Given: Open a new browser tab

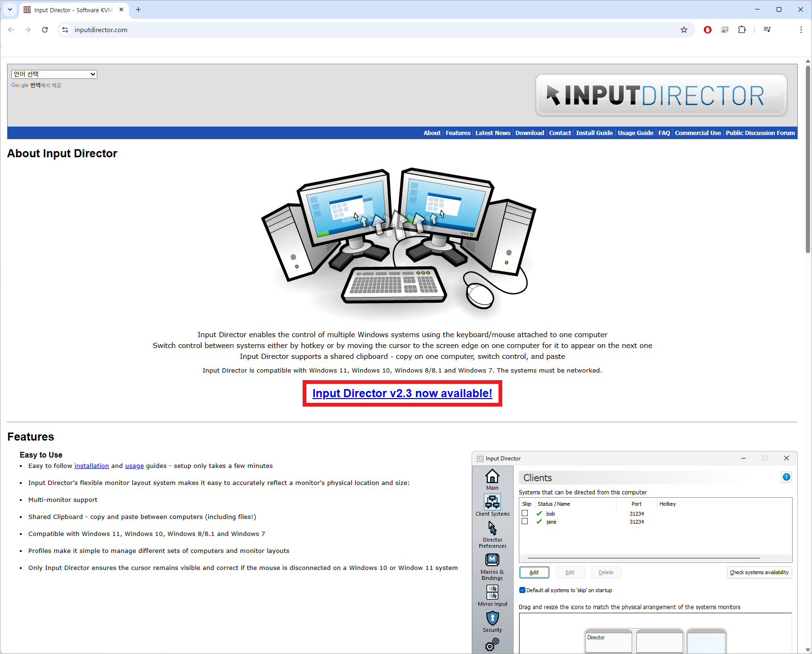Looking at the screenshot, I should pyautogui.click(x=138, y=9).
